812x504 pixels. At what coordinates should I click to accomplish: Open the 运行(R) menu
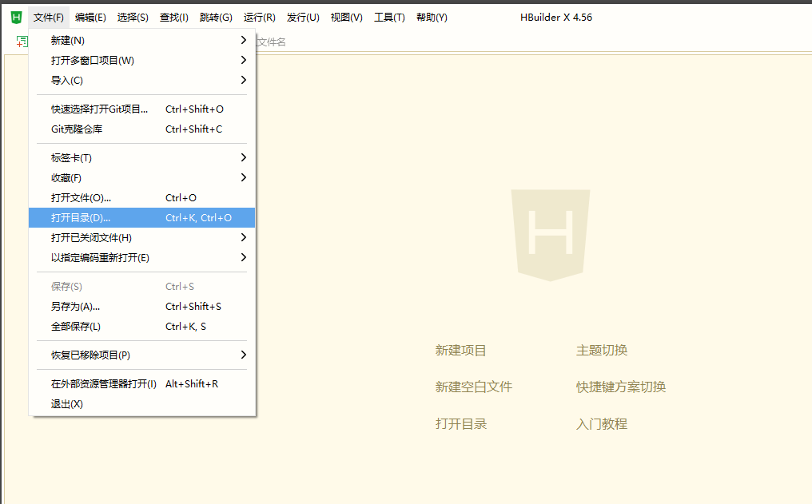(x=260, y=17)
